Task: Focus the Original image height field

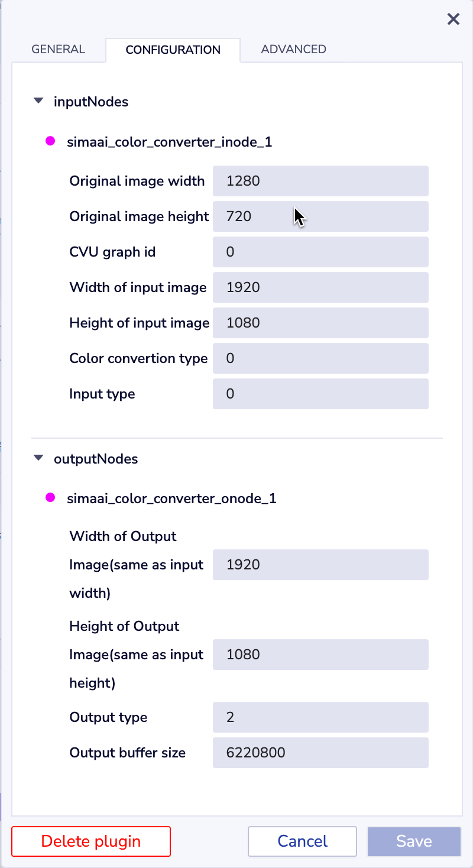Action: [x=320, y=216]
